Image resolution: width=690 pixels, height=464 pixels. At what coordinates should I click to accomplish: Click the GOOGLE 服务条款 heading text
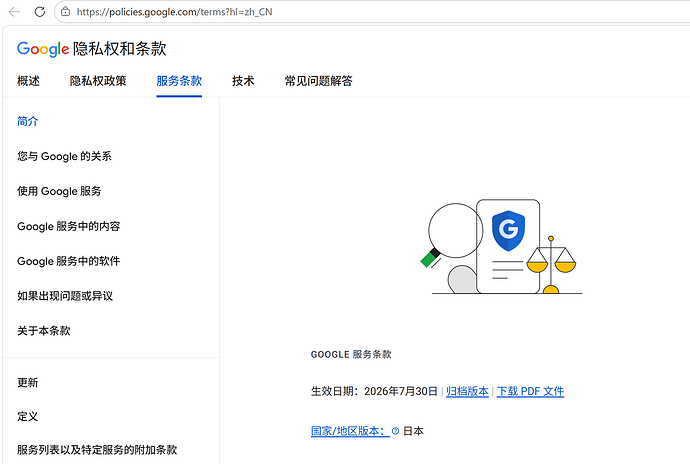click(x=351, y=354)
